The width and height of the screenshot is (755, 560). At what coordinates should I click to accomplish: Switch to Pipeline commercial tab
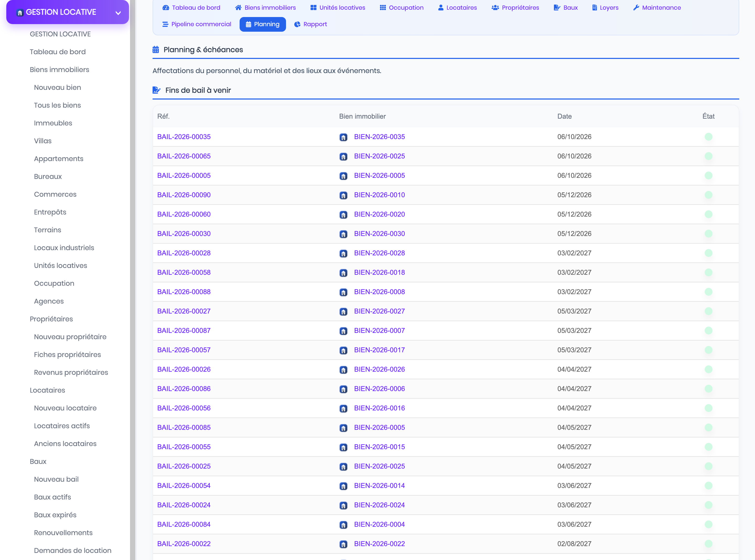coord(197,24)
